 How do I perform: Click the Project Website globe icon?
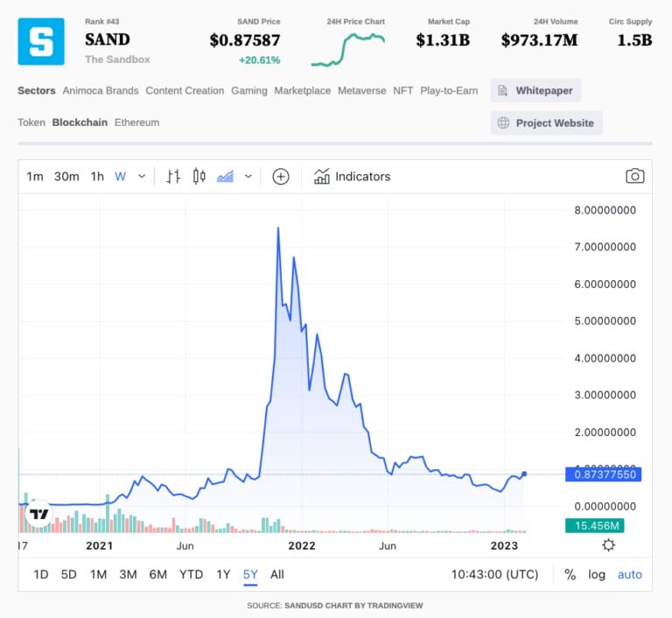click(503, 123)
